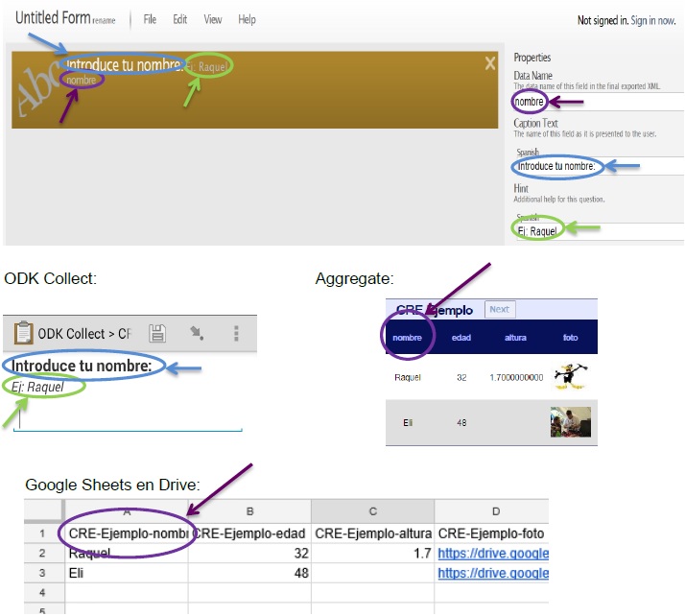The image size is (685, 616).
Task: Click the rename link beside Untitled Form
Action: [x=104, y=20]
